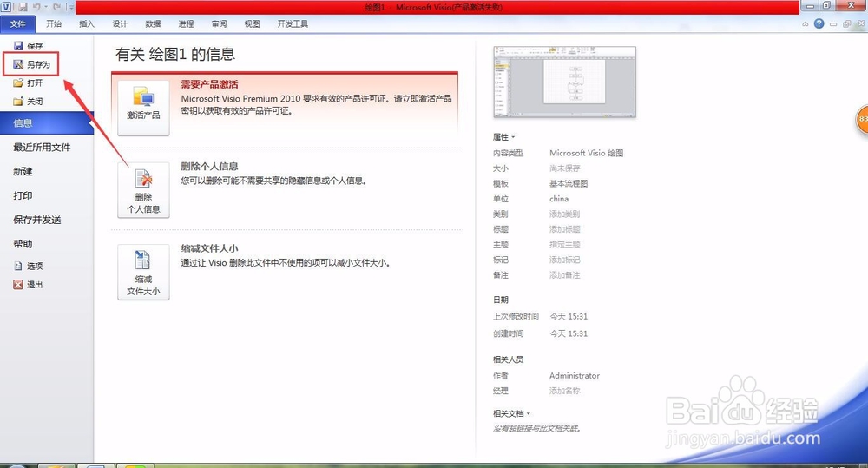Screen dimensions: 868x468
Task: Select the Info section in sidebar
Action: pos(47,123)
